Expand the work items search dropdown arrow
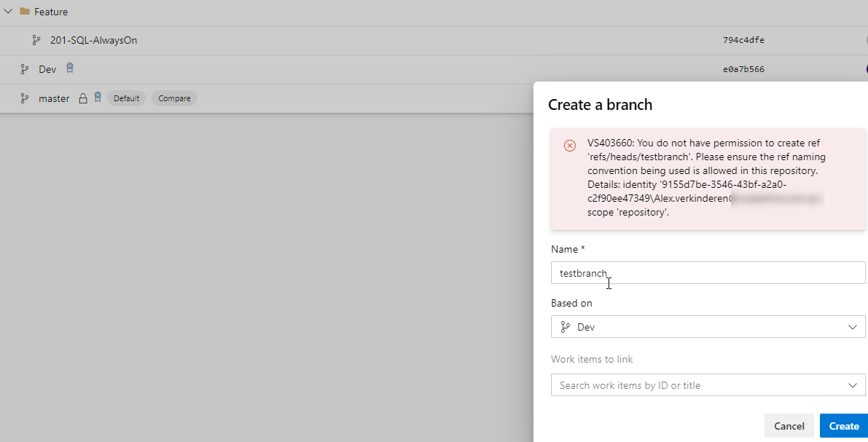 (852, 385)
